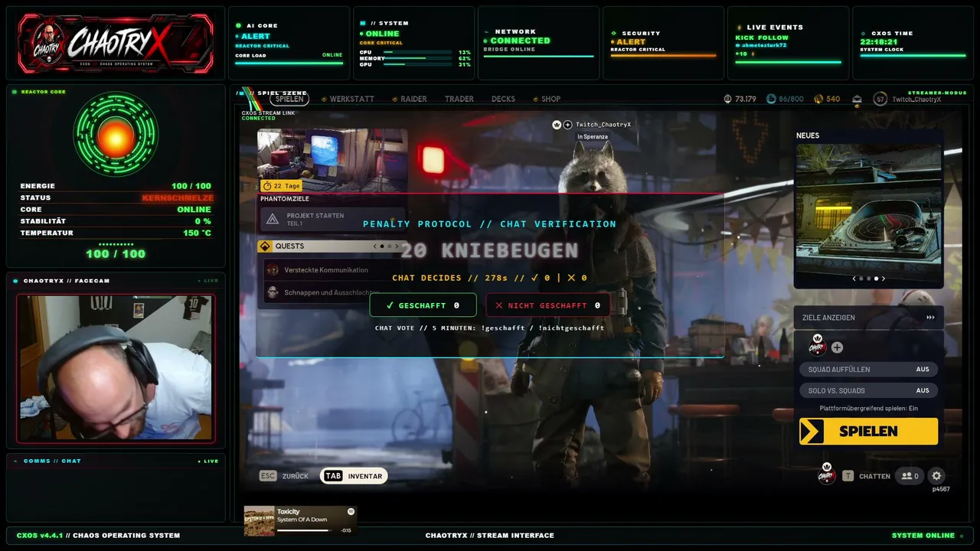This screenshot has width=980, height=551.
Task: Click the Projekt Starten triangle icon
Action: coord(272,220)
